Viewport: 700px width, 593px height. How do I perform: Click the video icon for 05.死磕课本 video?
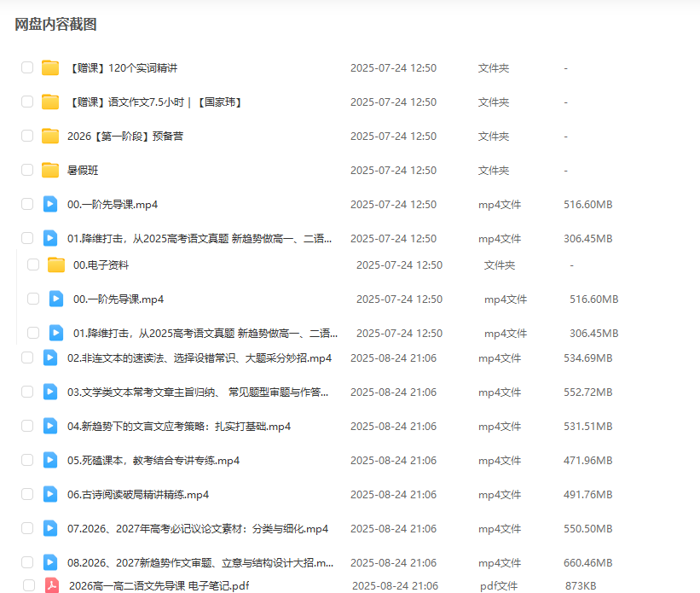(x=49, y=460)
